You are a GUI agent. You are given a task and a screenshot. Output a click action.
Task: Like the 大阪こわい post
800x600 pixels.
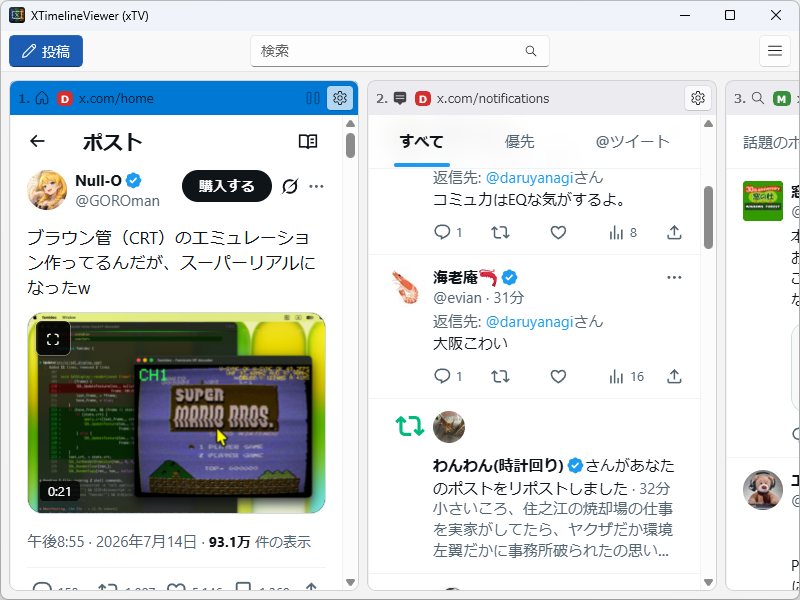[558, 377]
